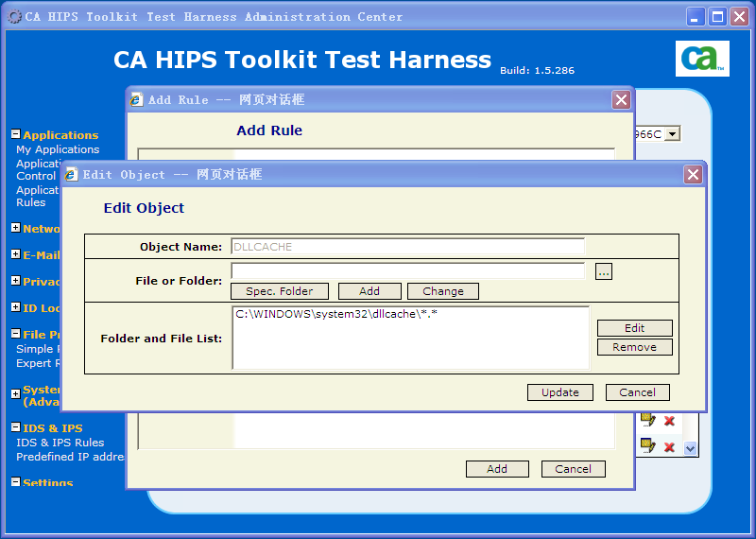This screenshot has height=539, width=756.
Task: Open My Applications link
Action: coord(58,149)
